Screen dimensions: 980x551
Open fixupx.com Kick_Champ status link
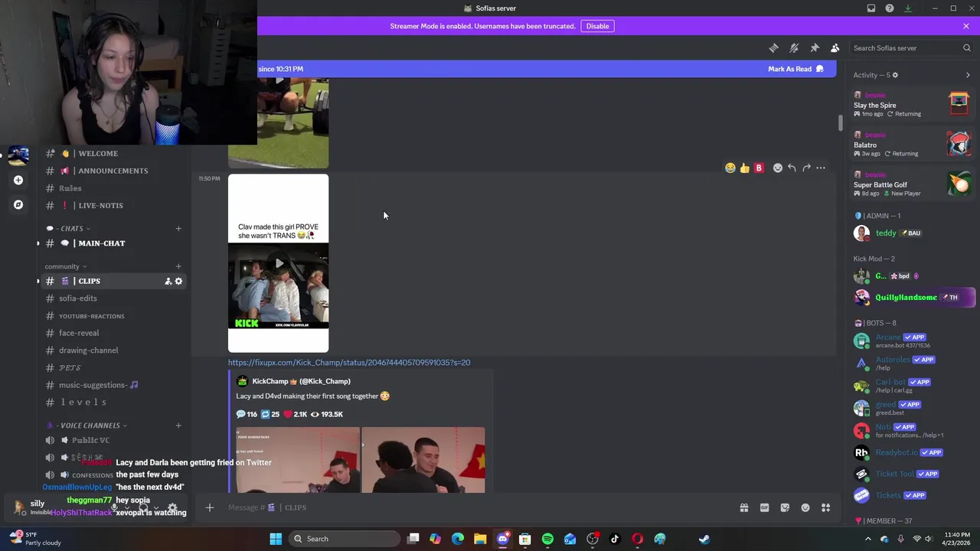[x=349, y=363]
